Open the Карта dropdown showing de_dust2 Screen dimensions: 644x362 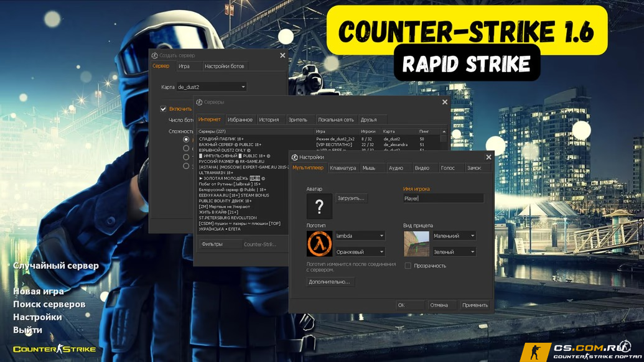[212, 87]
